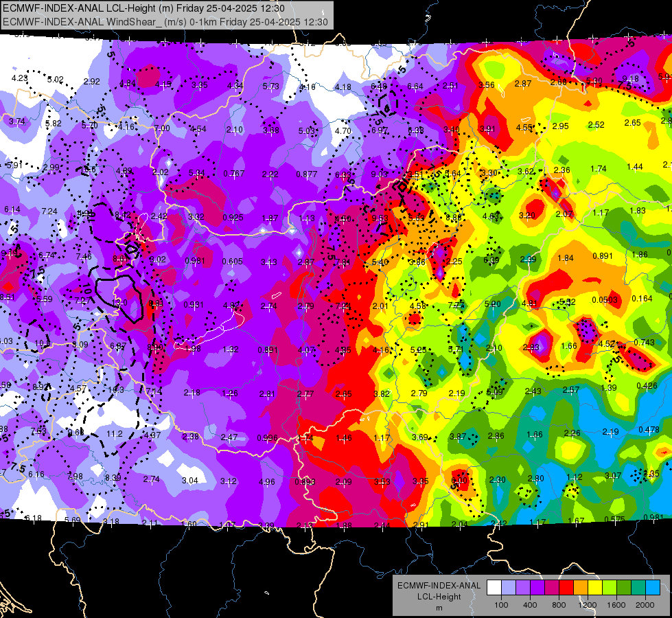Image resolution: width=672 pixels, height=618 pixels.
Task: Click the wind shear value '11.2'
Action: tap(115, 433)
